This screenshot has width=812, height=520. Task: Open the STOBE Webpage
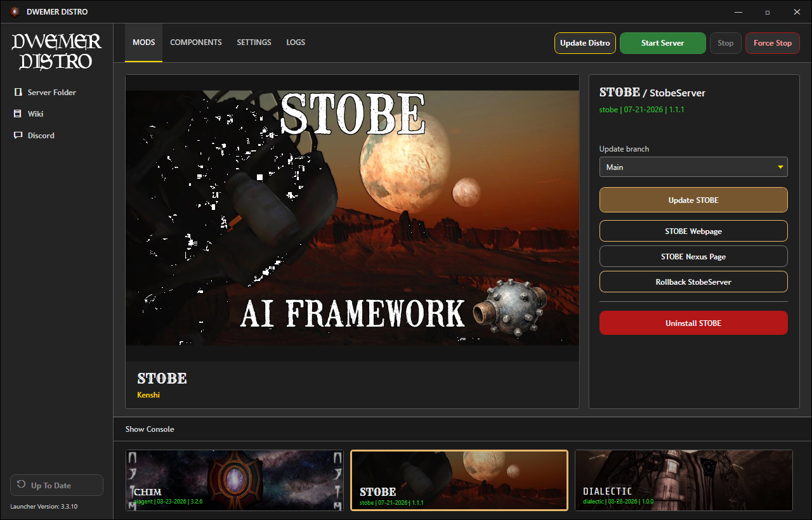(693, 231)
